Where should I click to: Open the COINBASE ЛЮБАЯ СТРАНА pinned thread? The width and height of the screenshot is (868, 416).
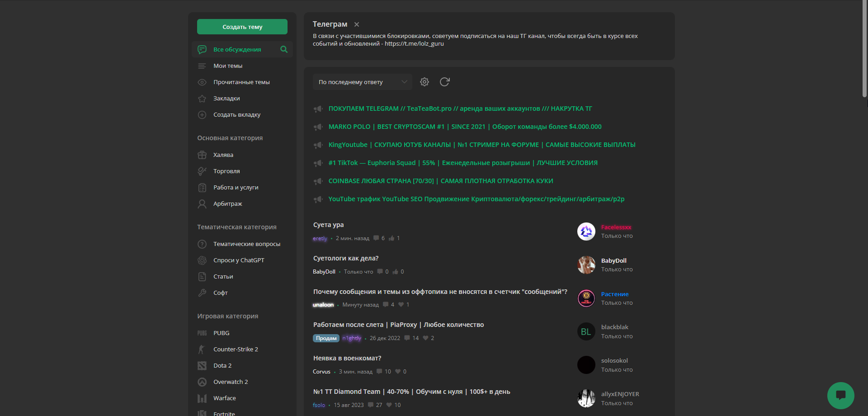pos(441,181)
